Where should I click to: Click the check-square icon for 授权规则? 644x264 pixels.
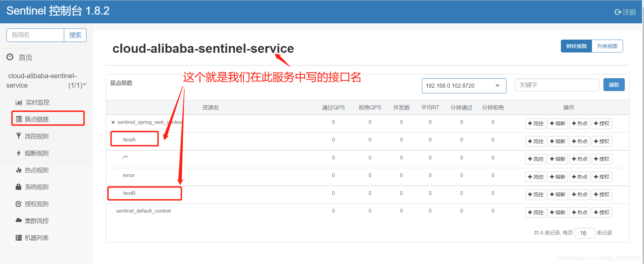[19, 204]
